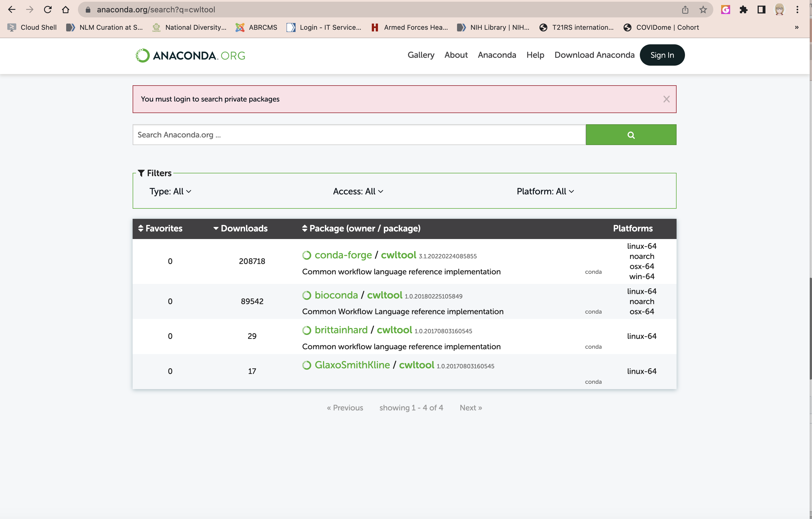Click the page vertical scrollbar
This screenshot has width=812, height=519.
(x=810, y=328)
